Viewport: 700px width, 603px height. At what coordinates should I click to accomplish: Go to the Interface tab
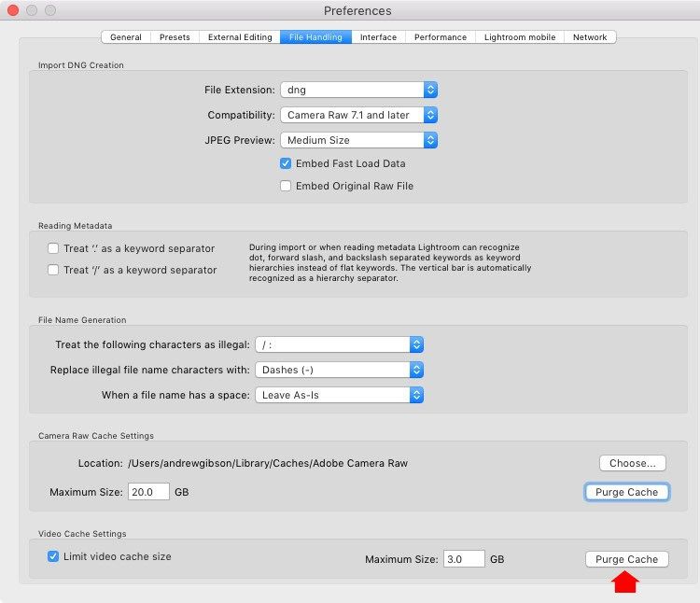[378, 37]
